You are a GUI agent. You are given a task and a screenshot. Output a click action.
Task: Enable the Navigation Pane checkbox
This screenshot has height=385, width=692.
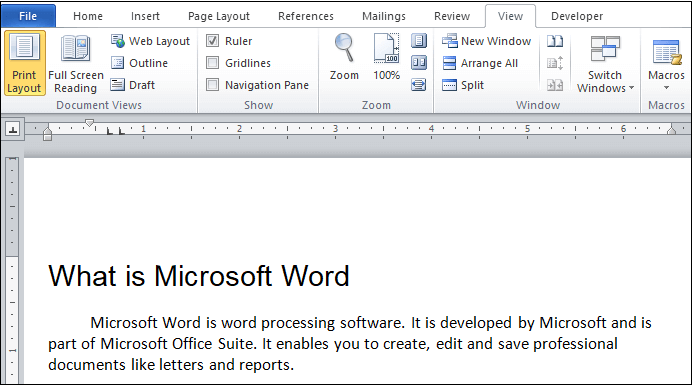click(x=213, y=84)
